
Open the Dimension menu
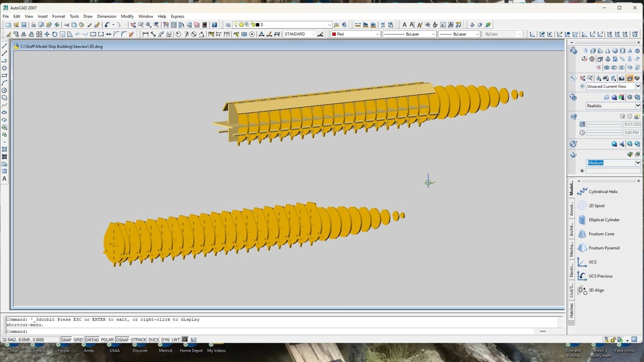click(x=106, y=17)
